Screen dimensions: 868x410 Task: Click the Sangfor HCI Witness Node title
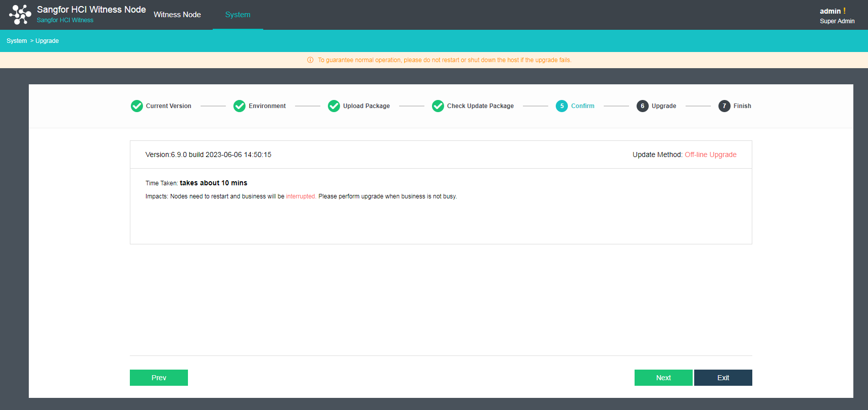pyautogui.click(x=91, y=10)
